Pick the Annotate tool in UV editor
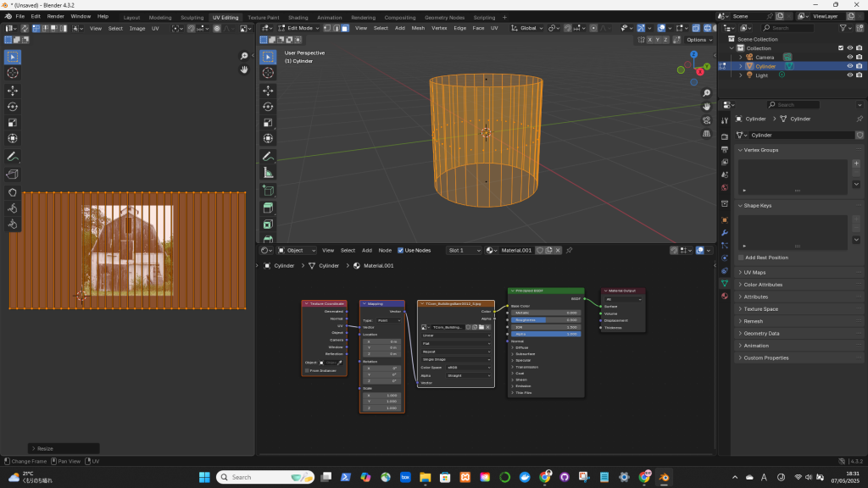 13,157
